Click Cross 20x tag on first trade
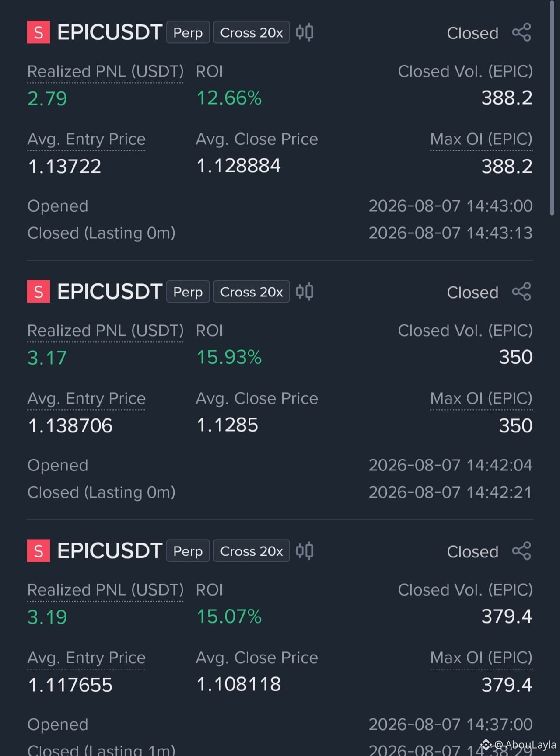560x756 pixels. click(x=252, y=32)
